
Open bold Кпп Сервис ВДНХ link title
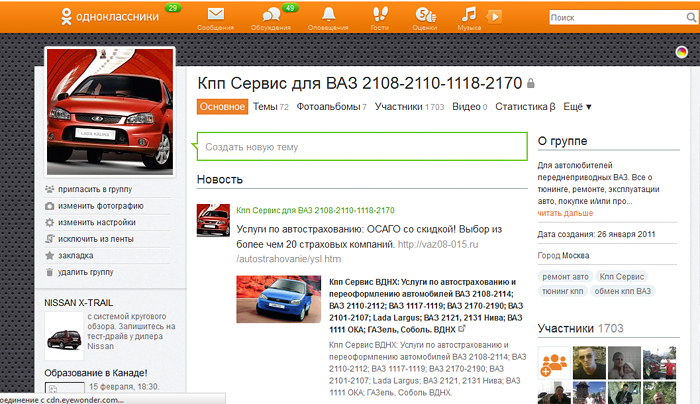(425, 306)
